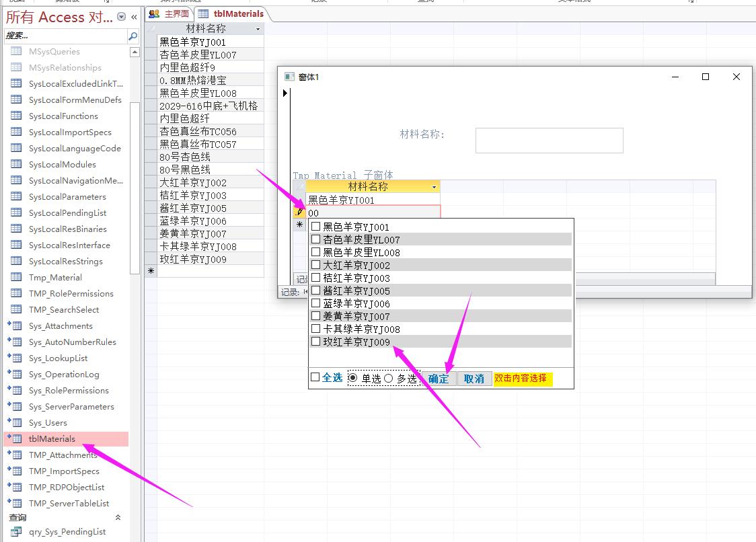
Task: Select the SysLocalLanguageCode table
Action: [x=75, y=148]
